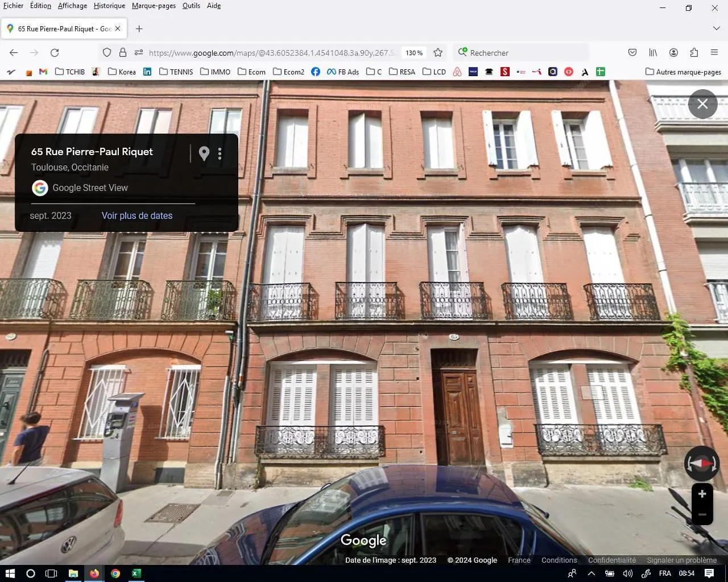Click 'Voir plus de dates' link
728x582 pixels.
click(137, 216)
